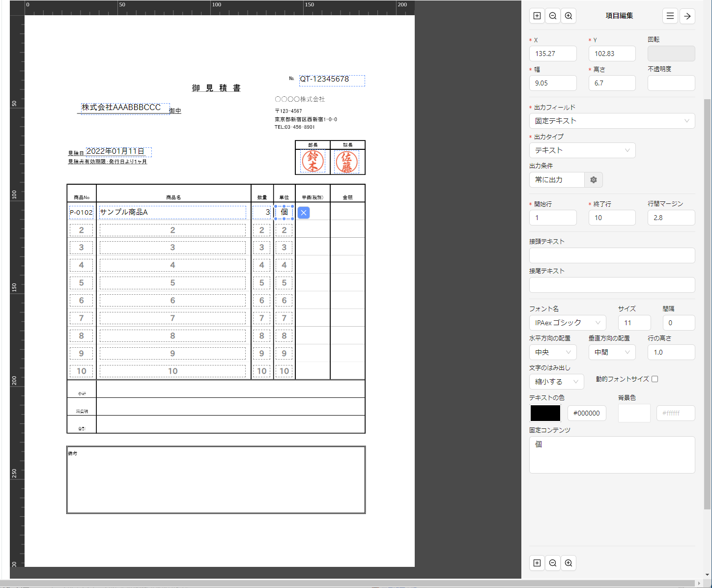Click the black text color swatch
Screen dimensions: 712x588
(545, 413)
